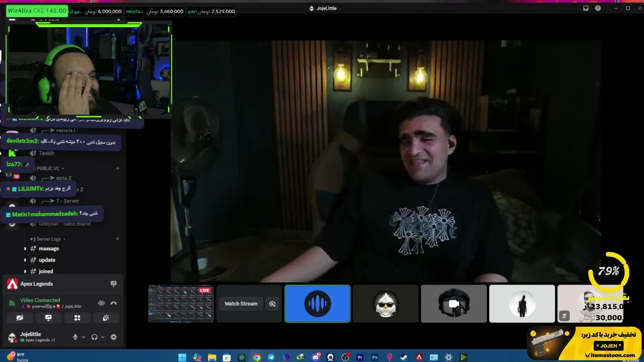The width and height of the screenshot is (644, 362).
Task: Add a channel to Server Logs category
Action: click(x=118, y=239)
